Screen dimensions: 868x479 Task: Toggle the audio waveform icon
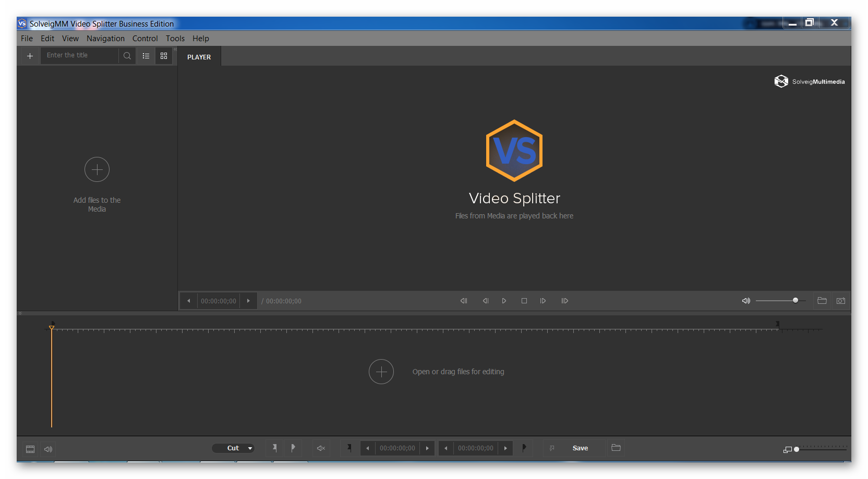pos(49,449)
